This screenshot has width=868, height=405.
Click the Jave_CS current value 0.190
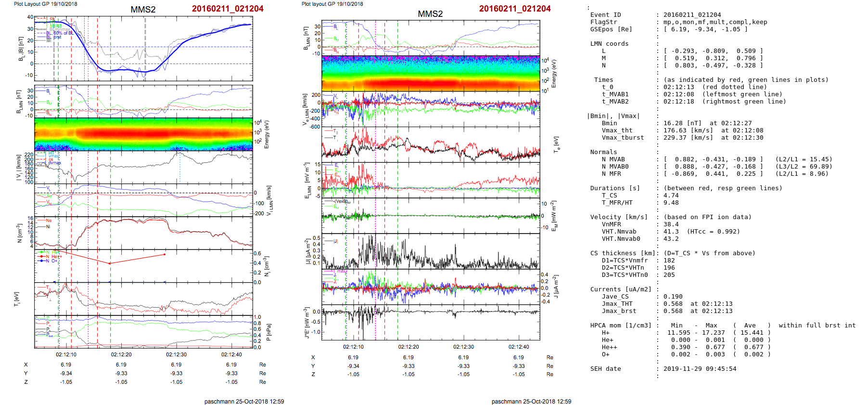pyautogui.click(x=673, y=297)
